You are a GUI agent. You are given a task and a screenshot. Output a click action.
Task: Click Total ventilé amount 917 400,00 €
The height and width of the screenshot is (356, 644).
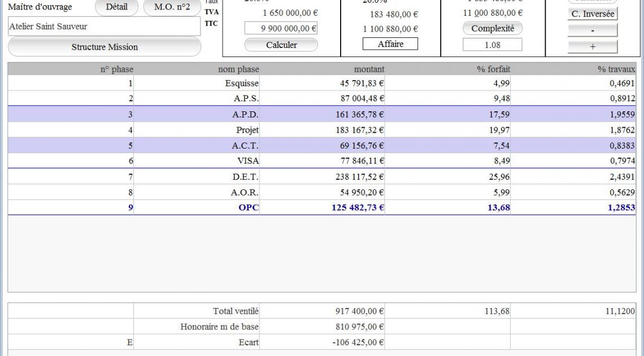[x=360, y=311]
